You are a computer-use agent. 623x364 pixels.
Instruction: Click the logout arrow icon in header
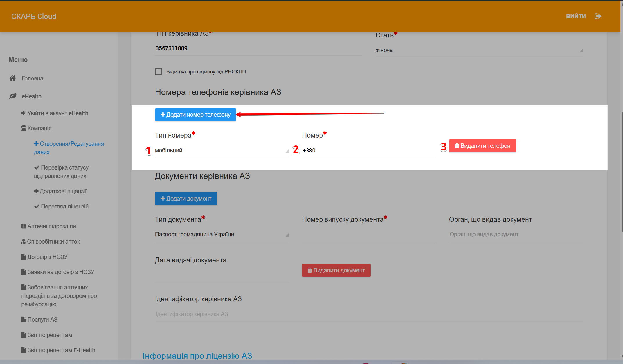click(x=597, y=16)
